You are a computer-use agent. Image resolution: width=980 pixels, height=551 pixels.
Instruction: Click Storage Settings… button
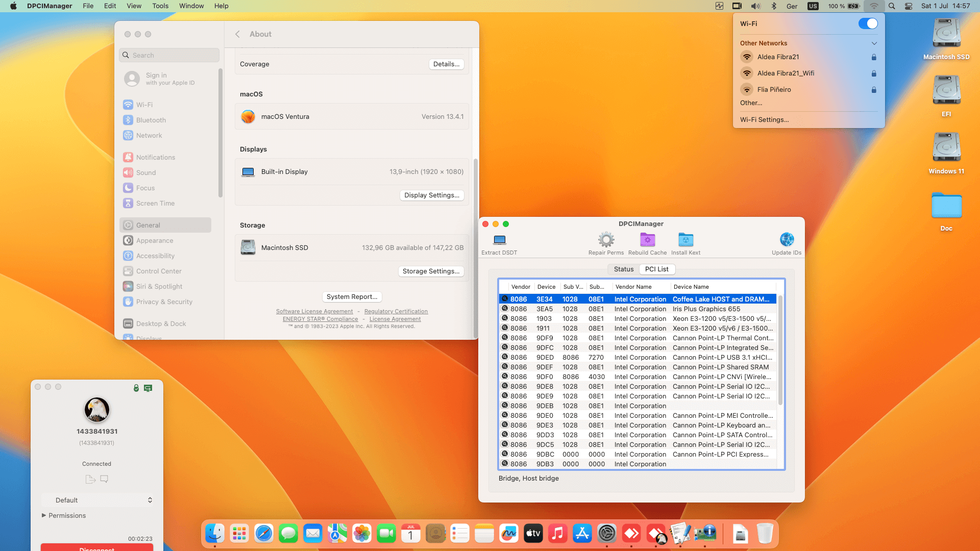tap(431, 271)
